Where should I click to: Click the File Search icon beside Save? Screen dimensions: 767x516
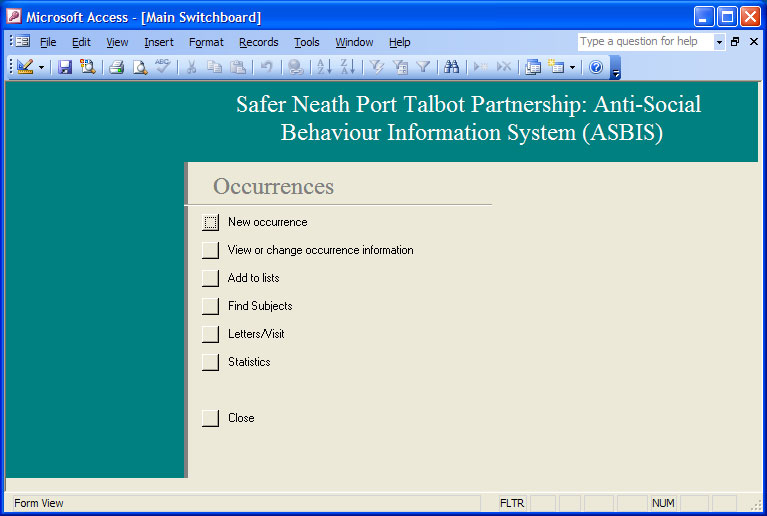(x=88, y=67)
